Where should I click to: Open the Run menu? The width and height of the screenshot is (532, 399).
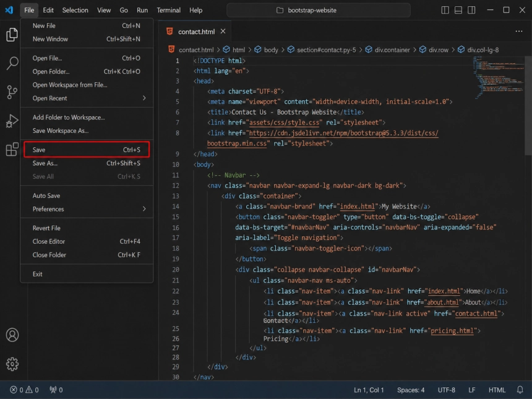[142, 10]
